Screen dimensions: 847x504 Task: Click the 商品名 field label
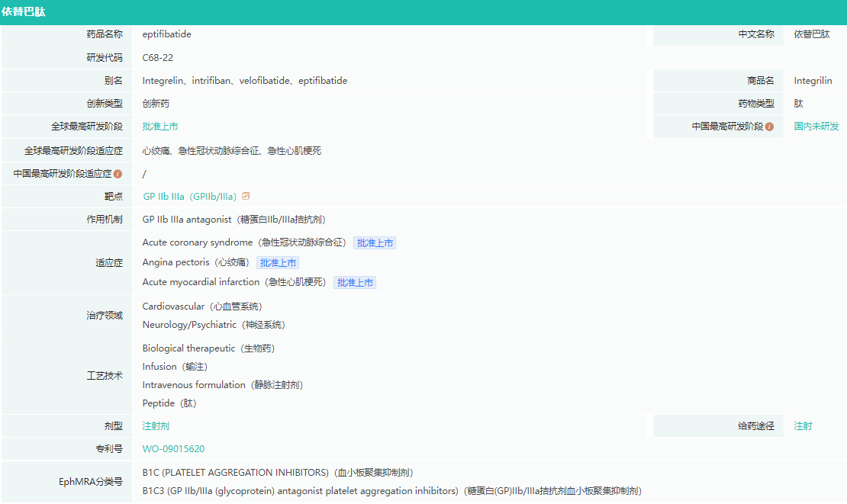coord(761,80)
